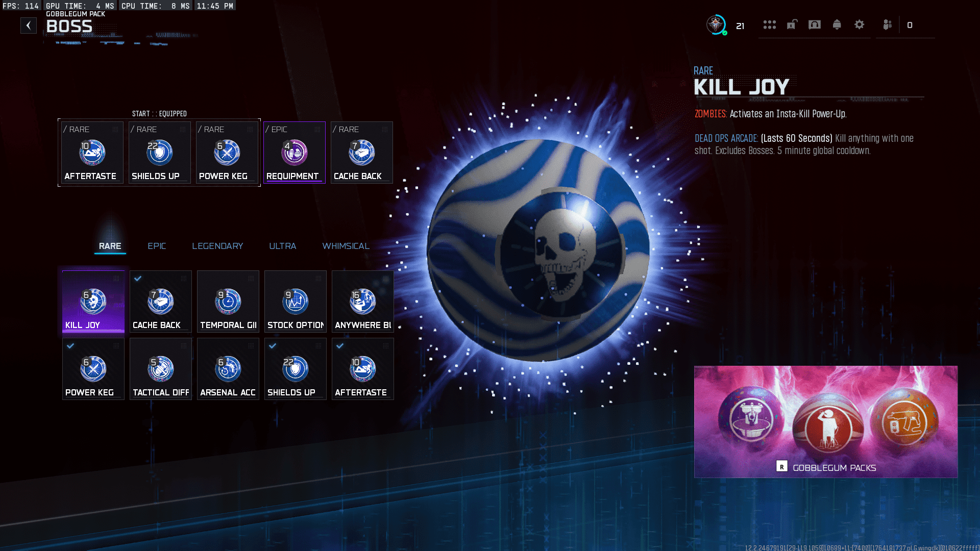Open the notifications bell
The height and width of the screenshot is (551, 980).
tap(837, 24)
